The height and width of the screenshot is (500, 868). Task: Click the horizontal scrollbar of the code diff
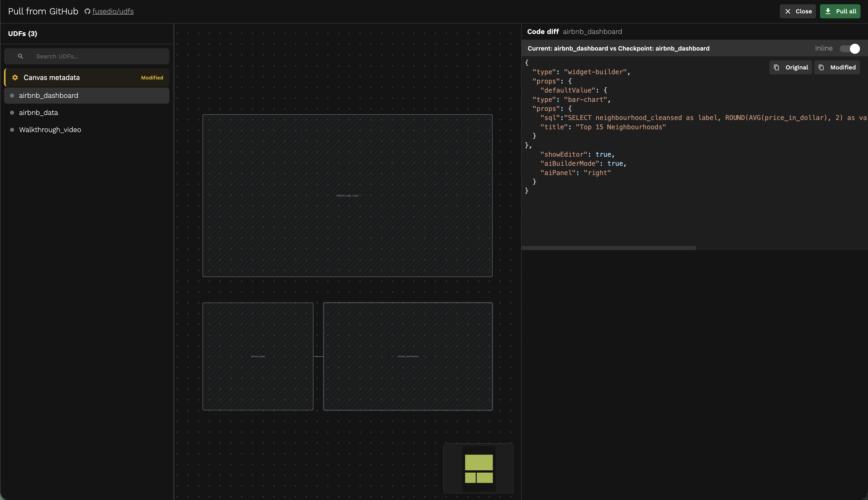[608, 248]
